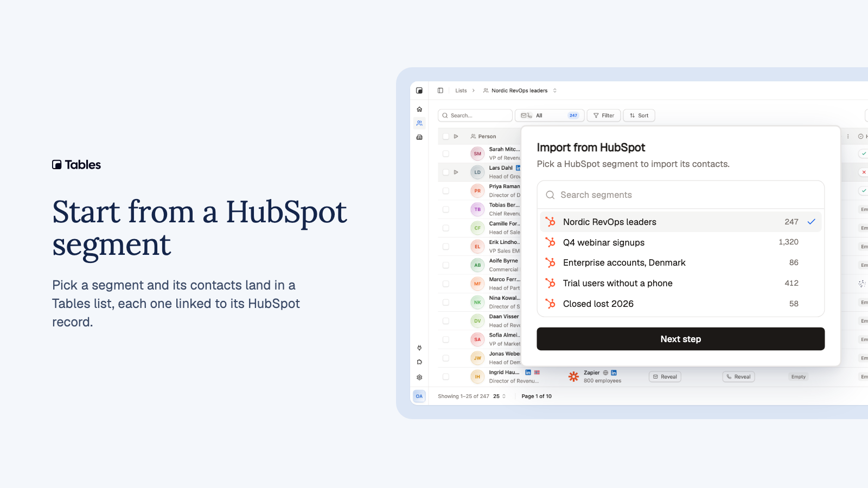
Task: Open the integrations plug icon in sidebar
Action: 419,348
